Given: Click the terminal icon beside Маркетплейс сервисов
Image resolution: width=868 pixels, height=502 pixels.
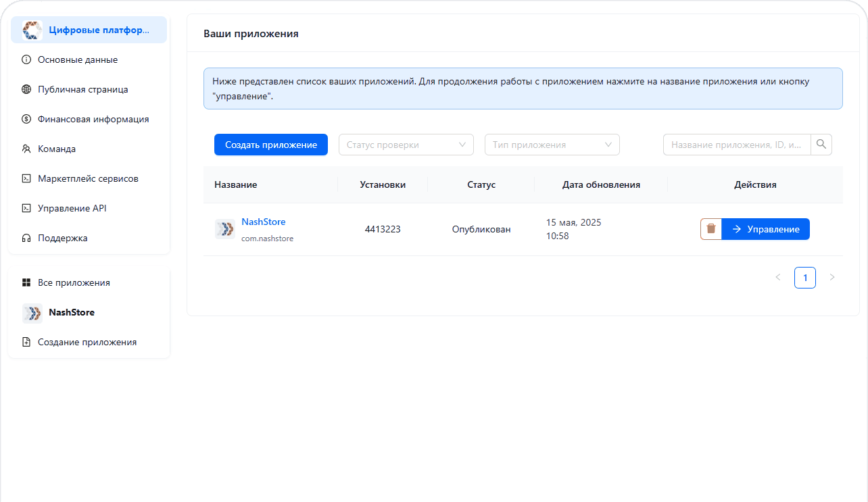Looking at the screenshot, I should tap(26, 178).
